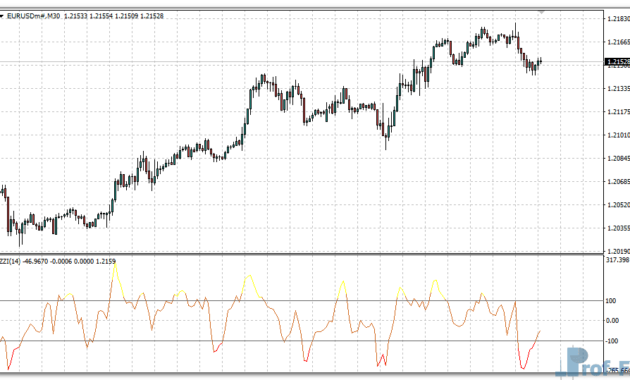This screenshot has height=380, width=630.
Task: Click the 1.2159 indicator value
Action: [x=107, y=262]
